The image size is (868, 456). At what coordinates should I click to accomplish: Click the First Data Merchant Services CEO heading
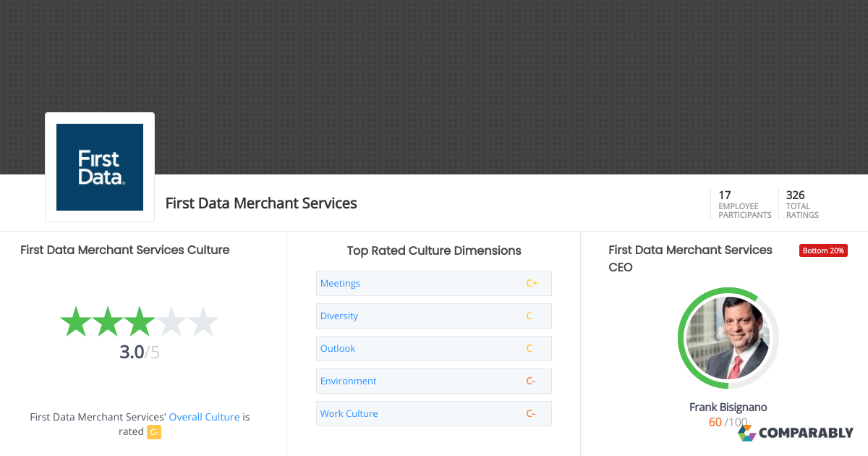tap(691, 258)
